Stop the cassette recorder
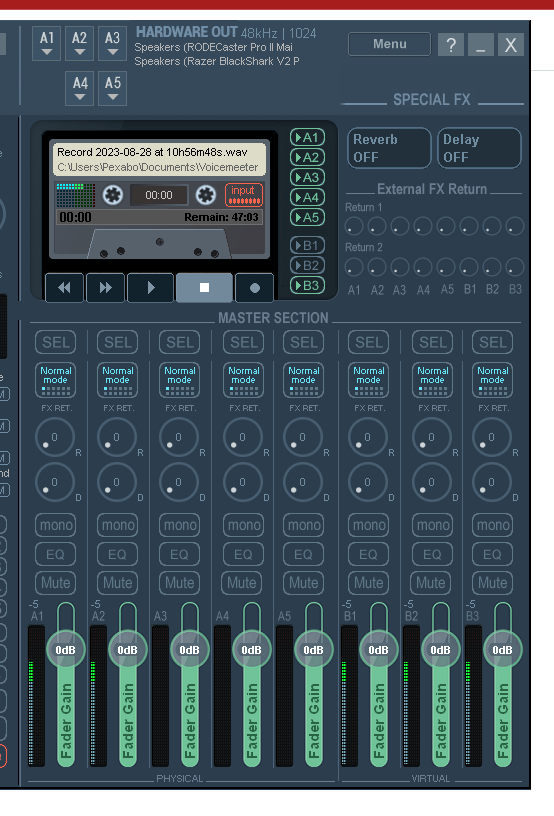Image resolution: width=554 pixels, height=816 pixels. pyautogui.click(x=204, y=287)
